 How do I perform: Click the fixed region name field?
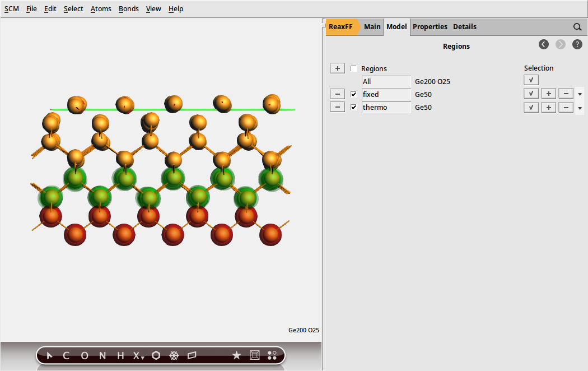[x=386, y=94]
